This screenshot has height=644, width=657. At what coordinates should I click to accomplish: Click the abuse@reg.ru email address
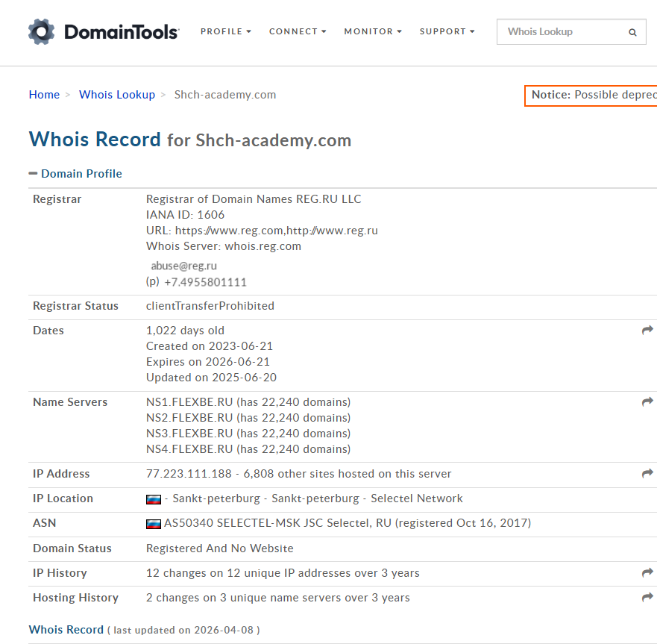(184, 266)
